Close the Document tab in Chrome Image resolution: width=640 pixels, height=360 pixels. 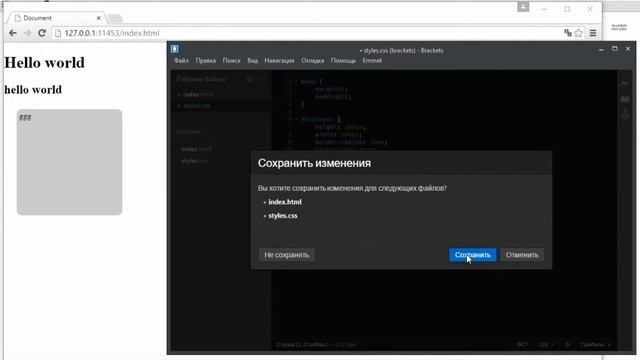(x=98, y=18)
